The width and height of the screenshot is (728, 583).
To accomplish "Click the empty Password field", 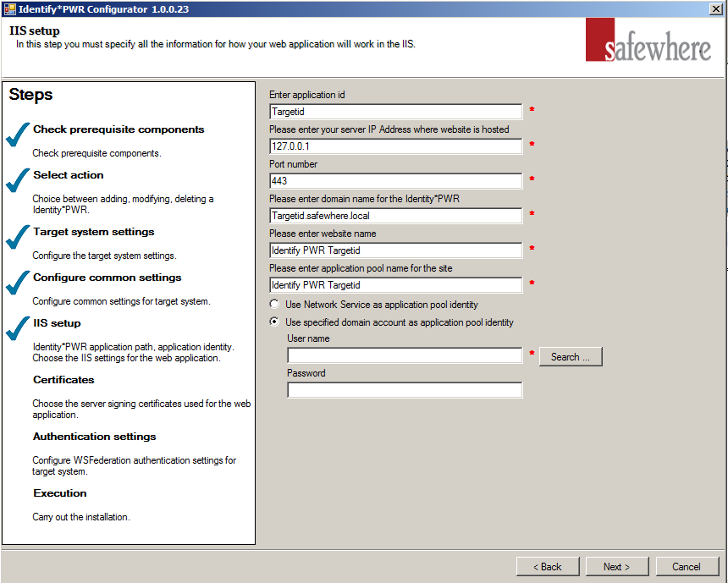I will tap(405, 390).
